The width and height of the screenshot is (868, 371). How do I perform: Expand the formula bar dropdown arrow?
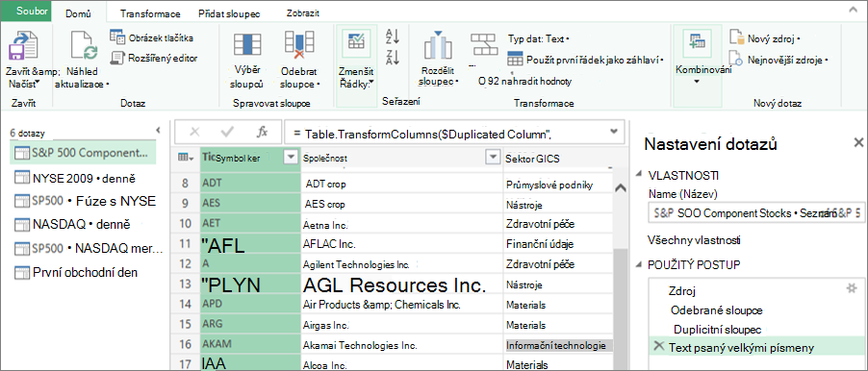click(x=613, y=132)
